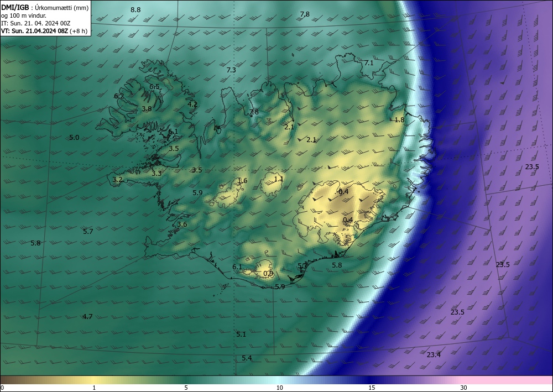Select the "IT: Sun. 21. 04. 2024 00Z" line
The image size is (553, 392).
click(35, 23)
